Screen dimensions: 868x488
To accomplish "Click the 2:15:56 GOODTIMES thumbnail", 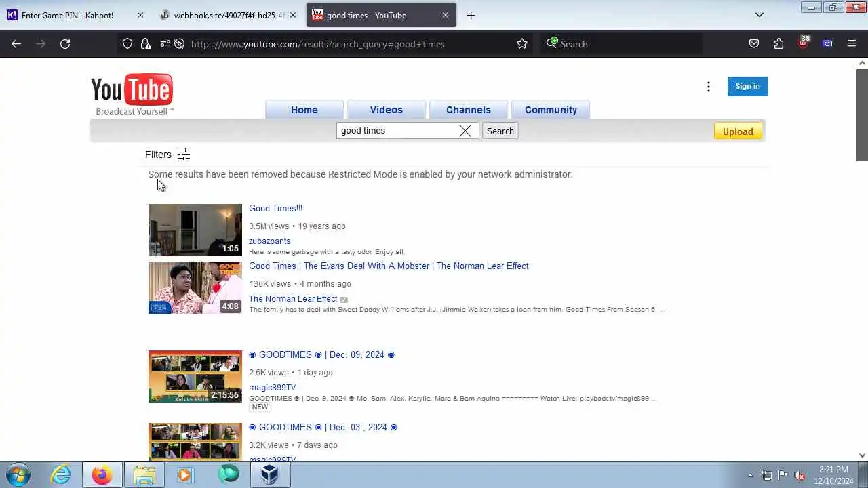I will point(195,376).
